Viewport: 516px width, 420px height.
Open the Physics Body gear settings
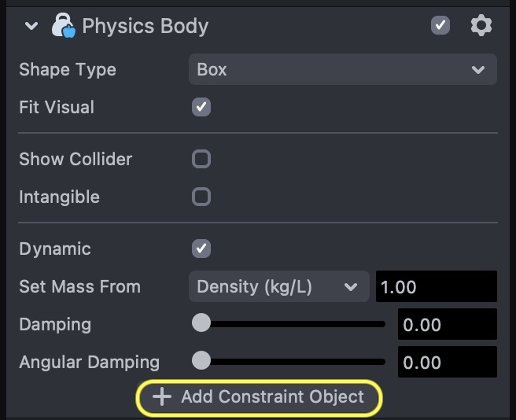[x=481, y=26]
